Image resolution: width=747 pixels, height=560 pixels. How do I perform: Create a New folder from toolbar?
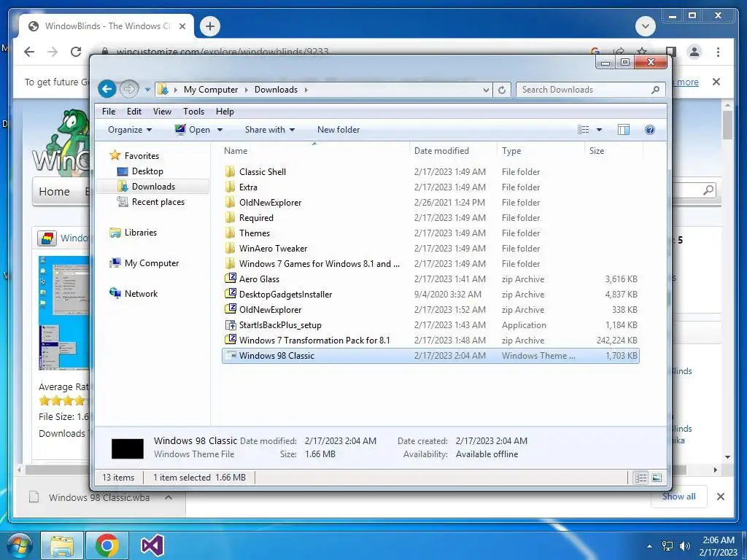click(x=338, y=130)
